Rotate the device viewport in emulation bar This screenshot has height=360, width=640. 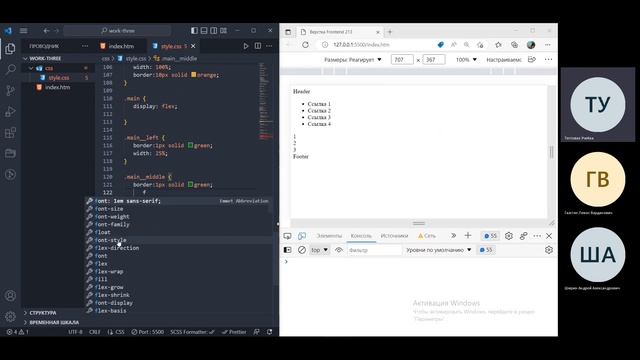(531, 60)
